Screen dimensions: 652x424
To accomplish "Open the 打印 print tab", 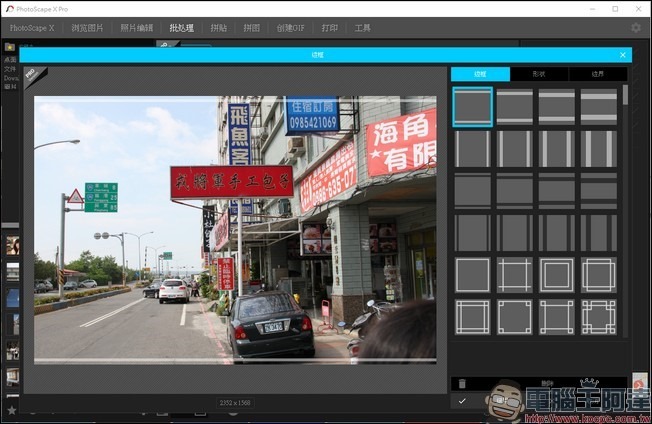I will tap(330, 28).
